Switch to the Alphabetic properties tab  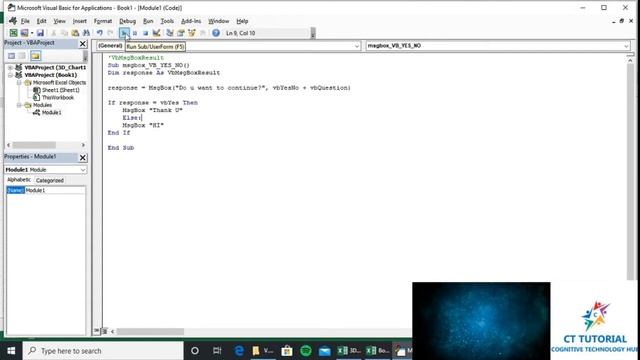click(x=19, y=180)
